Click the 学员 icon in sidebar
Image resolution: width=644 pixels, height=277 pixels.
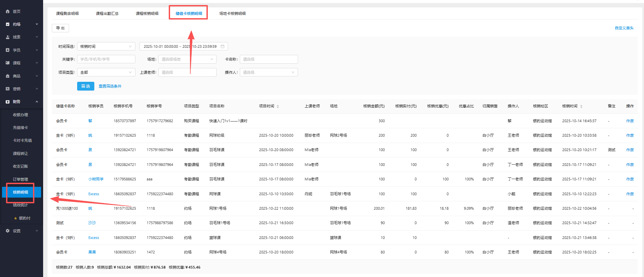tap(8, 50)
